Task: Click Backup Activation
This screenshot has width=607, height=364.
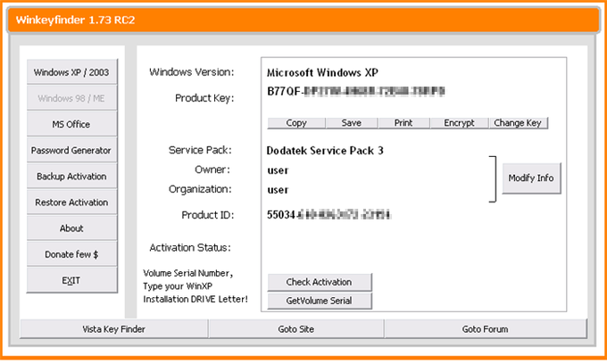Action: (72, 176)
